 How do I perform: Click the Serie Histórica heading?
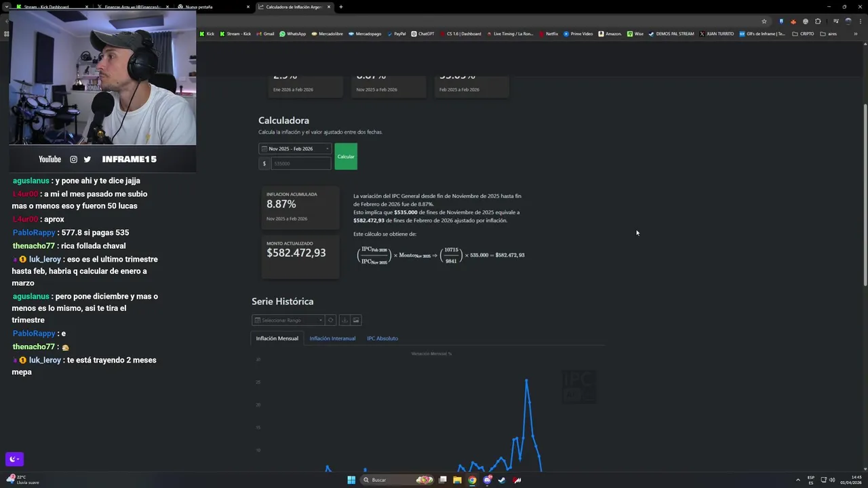tap(282, 301)
